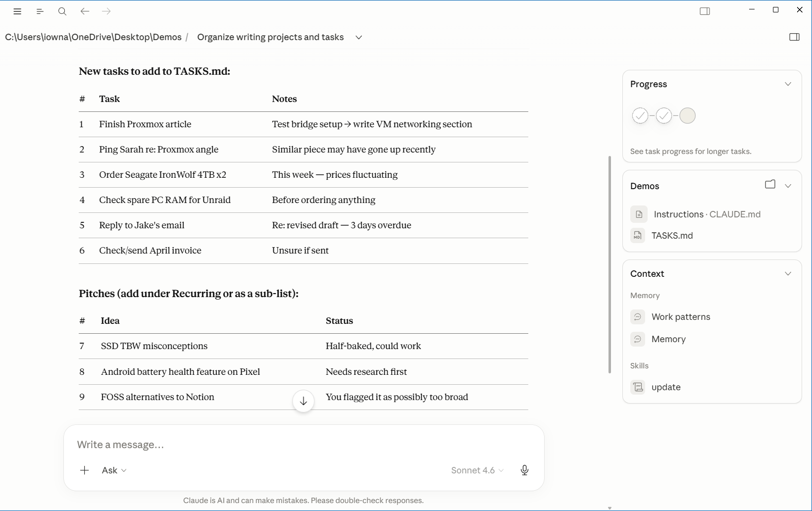Click the first completed progress step
812x511 pixels.
[x=640, y=116]
